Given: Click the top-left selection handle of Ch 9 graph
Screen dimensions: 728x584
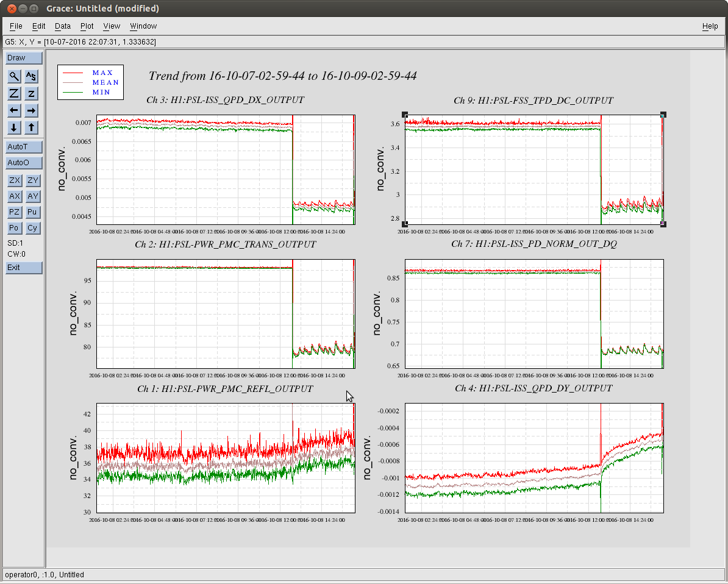Looking at the screenshot, I should (405, 115).
